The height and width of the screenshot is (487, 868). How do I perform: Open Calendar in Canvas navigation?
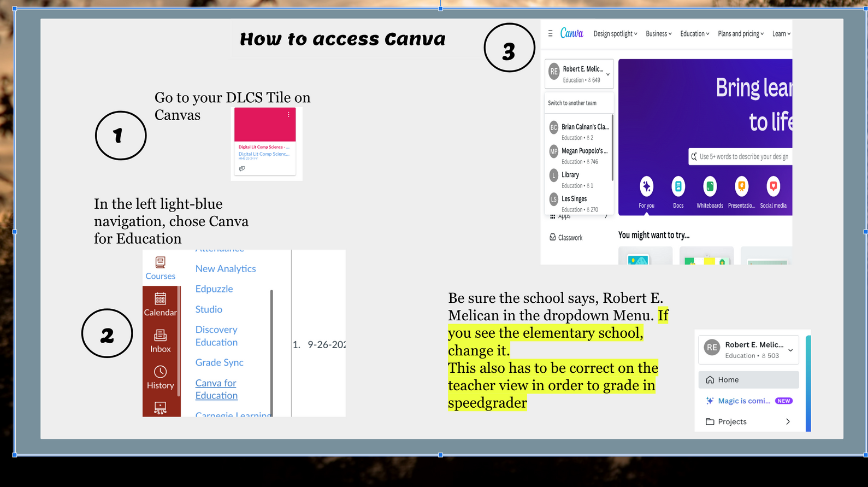161,304
